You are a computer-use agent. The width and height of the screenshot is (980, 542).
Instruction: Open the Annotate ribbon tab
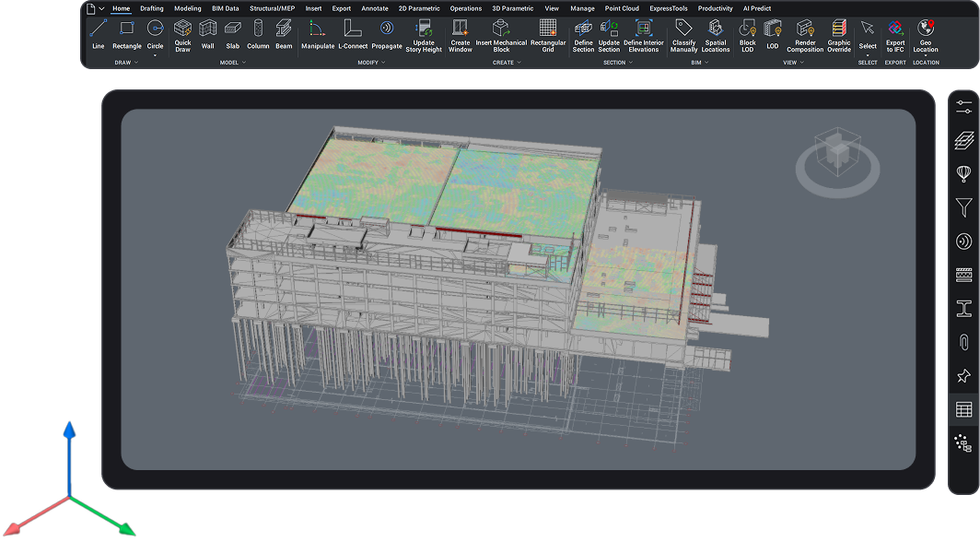(374, 8)
